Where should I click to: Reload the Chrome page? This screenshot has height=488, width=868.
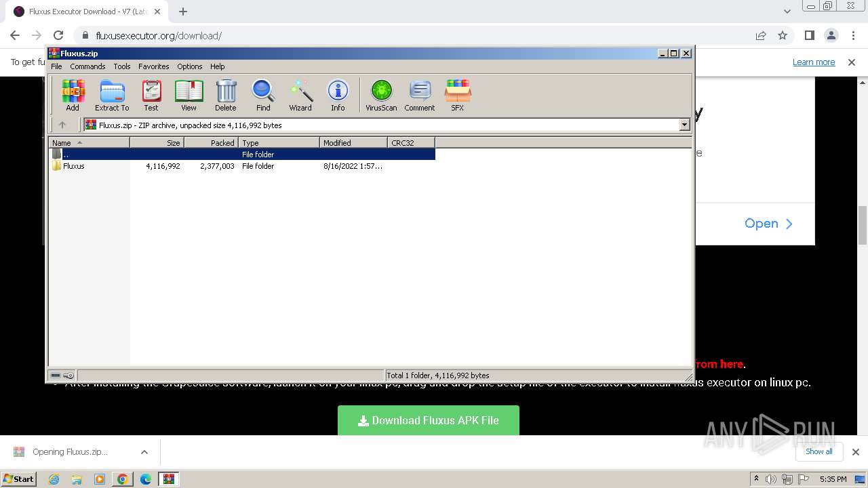tap(58, 35)
